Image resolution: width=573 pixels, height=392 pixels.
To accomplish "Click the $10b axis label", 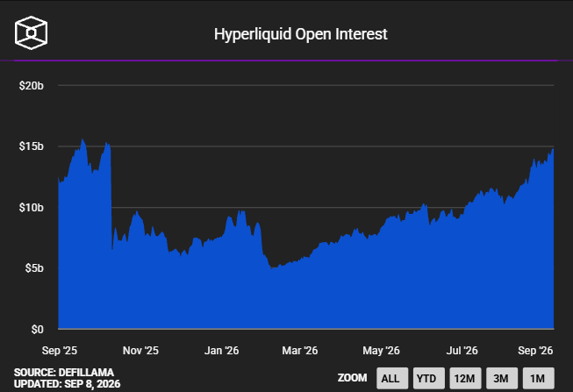I will click(x=31, y=208).
